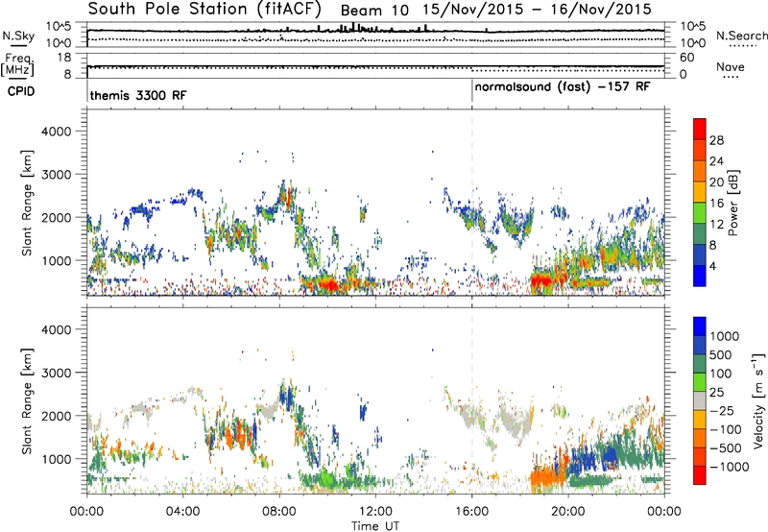The width and height of the screenshot is (768, 532).
Task: Click the gray -25 to 25 velocity band
Action: 700,401
